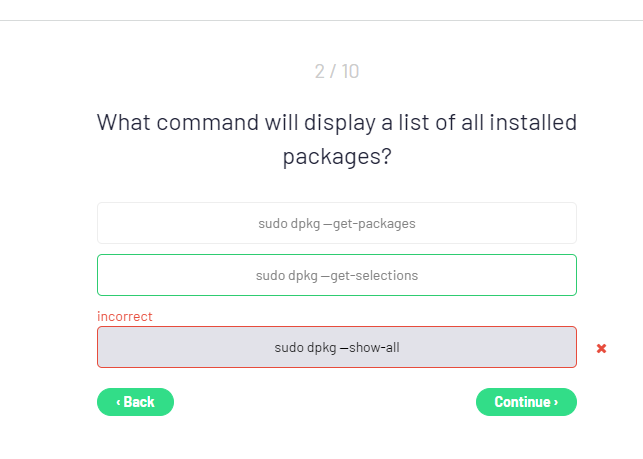This screenshot has height=459, width=643.
Task: Click the white unselected answer box
Action: (x=337, y=223)
